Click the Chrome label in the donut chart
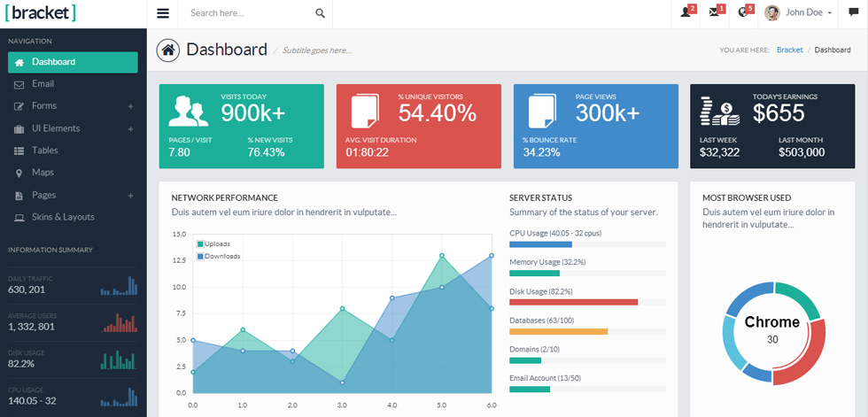868x417 pixels. coord(772,322)
